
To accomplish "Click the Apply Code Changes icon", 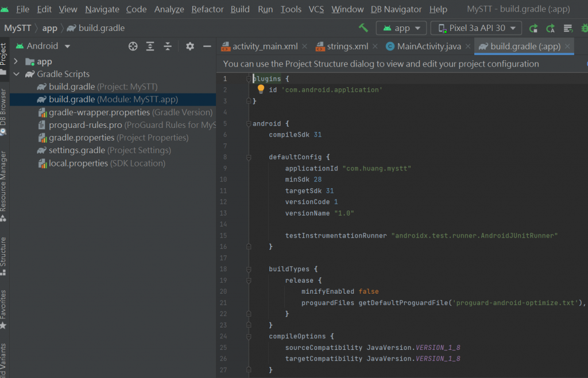I will [551, 28].
